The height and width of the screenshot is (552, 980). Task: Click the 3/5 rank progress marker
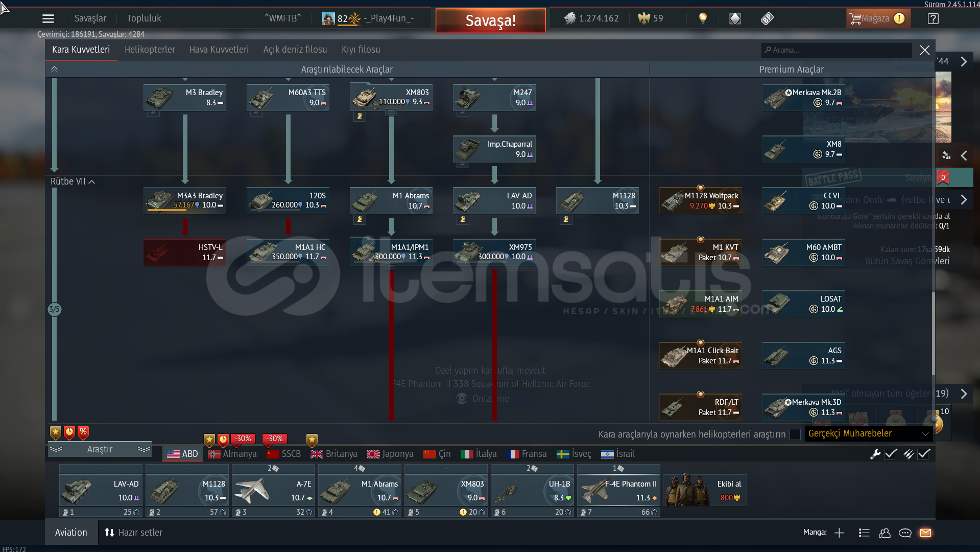point(55,309)
